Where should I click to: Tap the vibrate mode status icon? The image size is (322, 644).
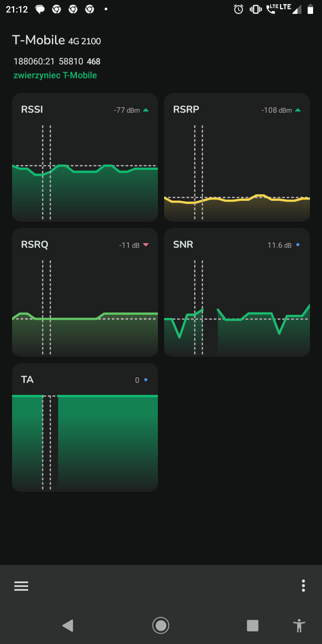pos(255,9)
